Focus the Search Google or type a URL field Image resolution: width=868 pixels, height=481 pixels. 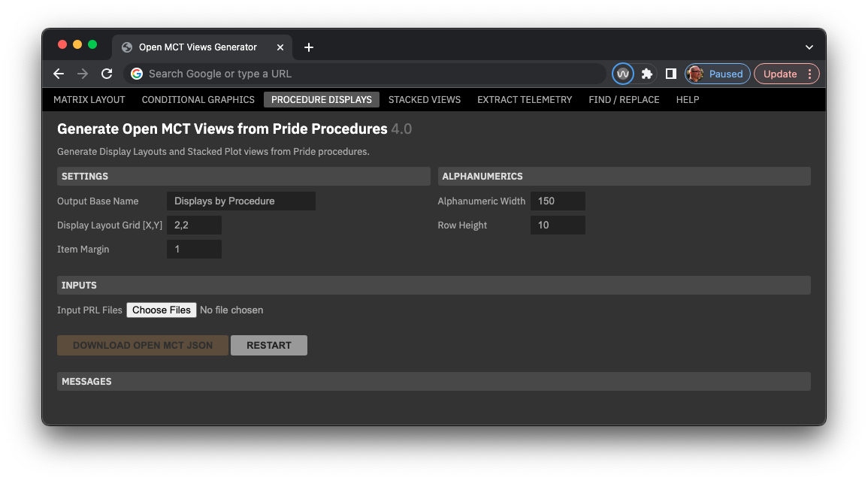(x=365, y=74)
